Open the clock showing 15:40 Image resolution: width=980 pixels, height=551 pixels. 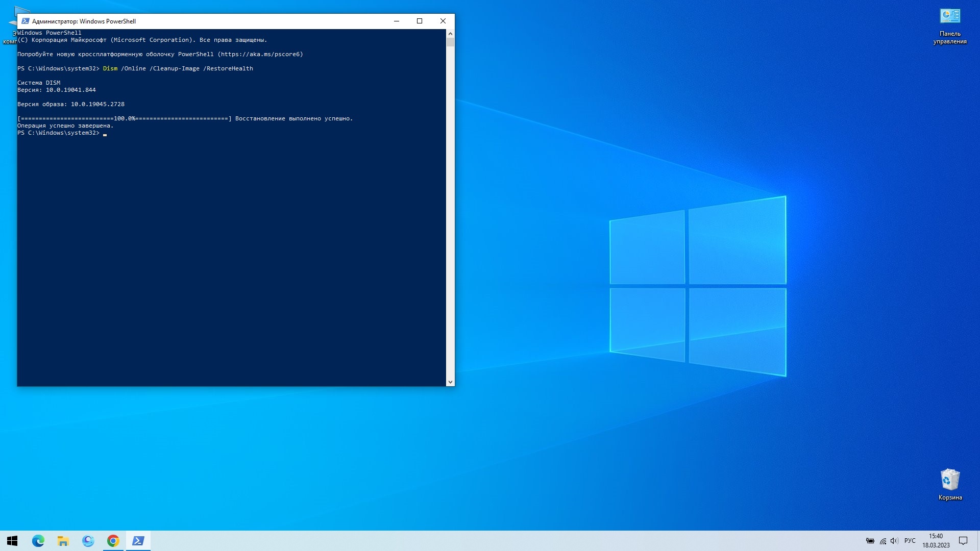(936, 541)
